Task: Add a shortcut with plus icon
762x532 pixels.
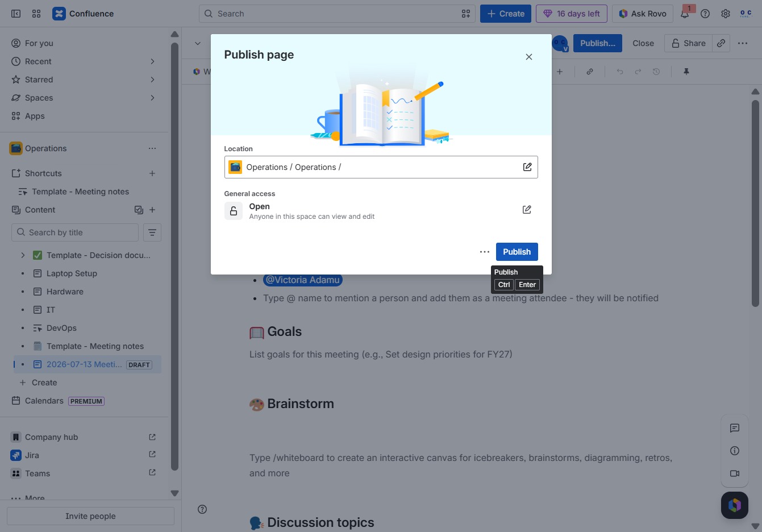Action: [152, 173]
